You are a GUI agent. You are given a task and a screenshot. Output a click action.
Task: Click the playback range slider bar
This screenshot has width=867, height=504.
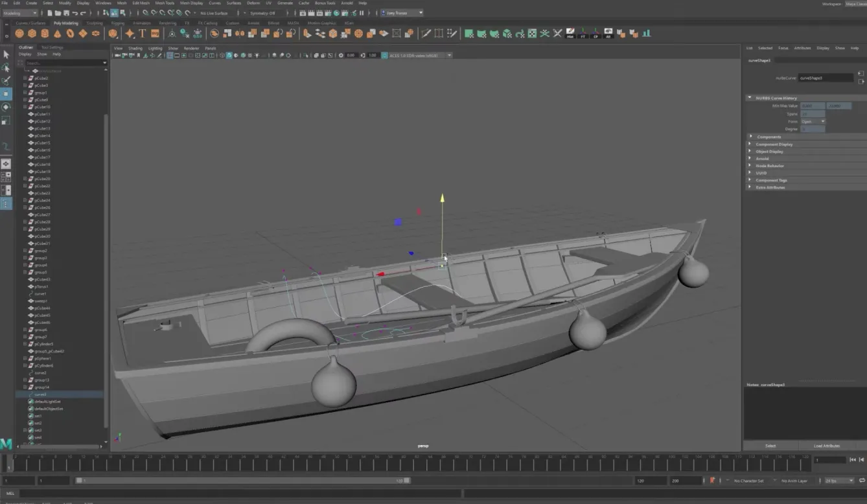tap(240, 481)
